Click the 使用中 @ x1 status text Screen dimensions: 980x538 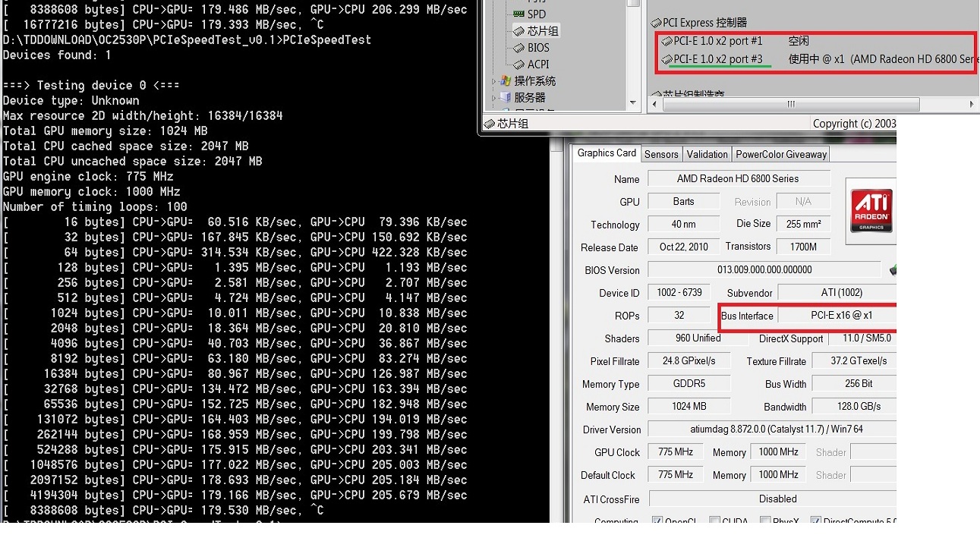coord(816,59)
